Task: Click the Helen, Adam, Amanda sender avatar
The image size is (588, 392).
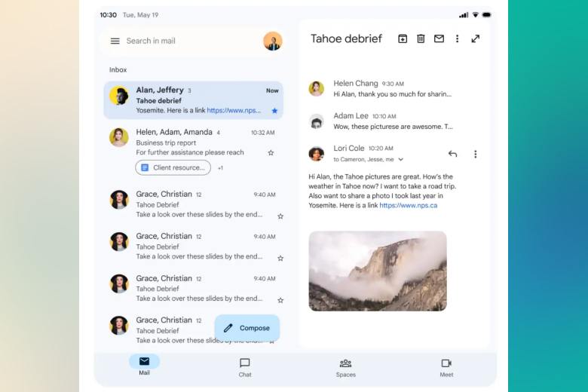Action: click(119, 137)
